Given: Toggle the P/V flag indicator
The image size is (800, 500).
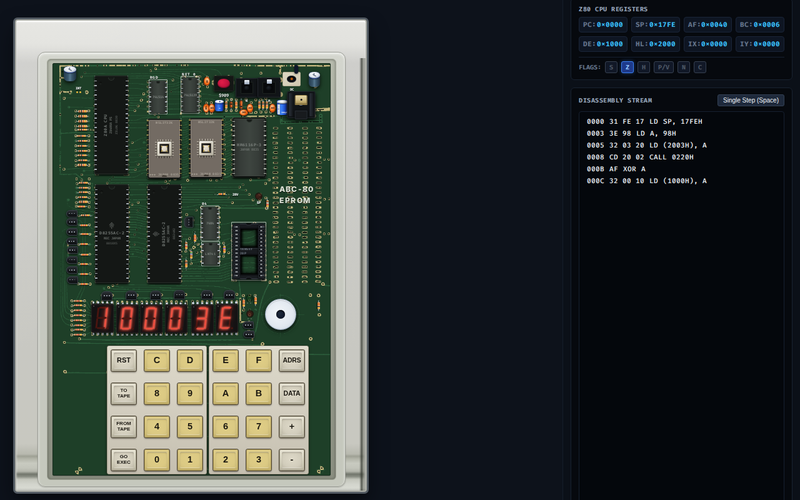Looking at the screenshot, I should tap(663, 67).
